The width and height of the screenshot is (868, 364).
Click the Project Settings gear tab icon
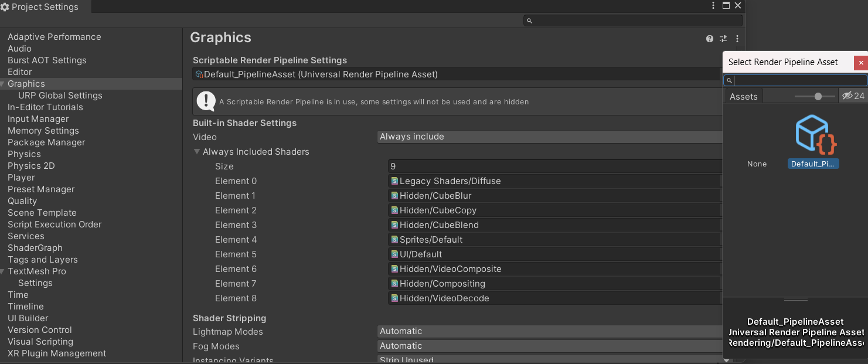(x=5, y=7)
